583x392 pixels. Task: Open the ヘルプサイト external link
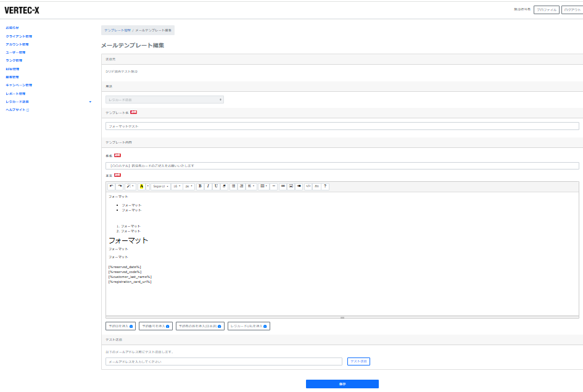pyautogui.click(x=17, y=110)
